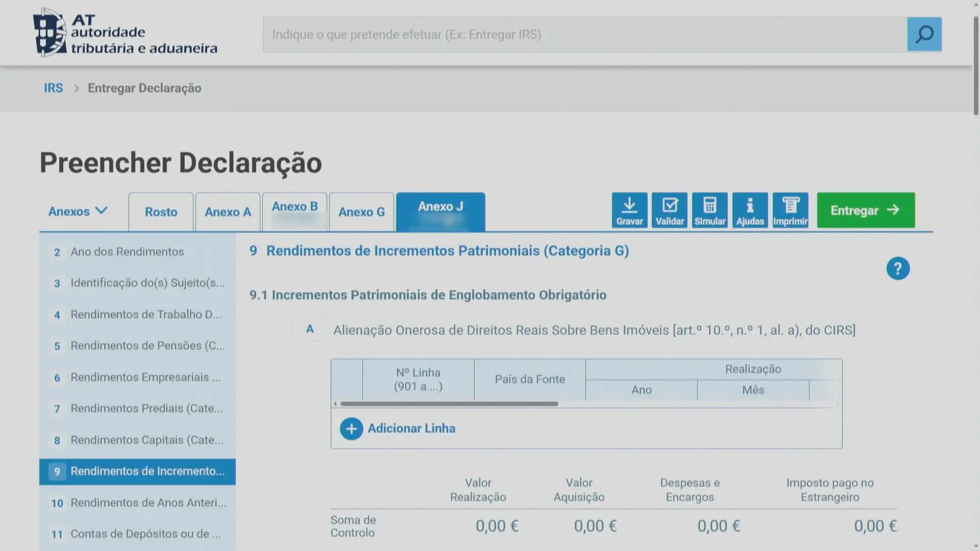Open section 3 Identificação do(s) Sujeito(s)
The width and height of the screenshot is (980, 551).
[137, 283]
